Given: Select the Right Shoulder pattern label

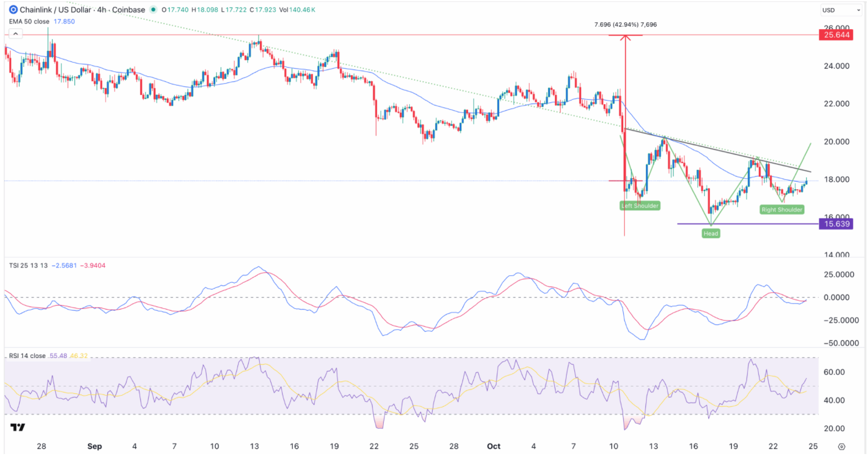Looking at the screenshot, I should tap(782, 210).
